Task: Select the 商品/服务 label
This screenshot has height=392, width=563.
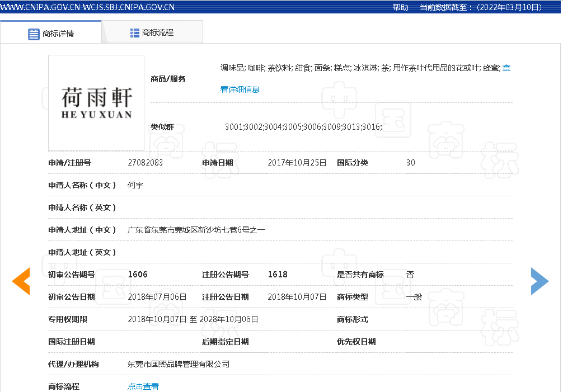Action: (168, 79)
